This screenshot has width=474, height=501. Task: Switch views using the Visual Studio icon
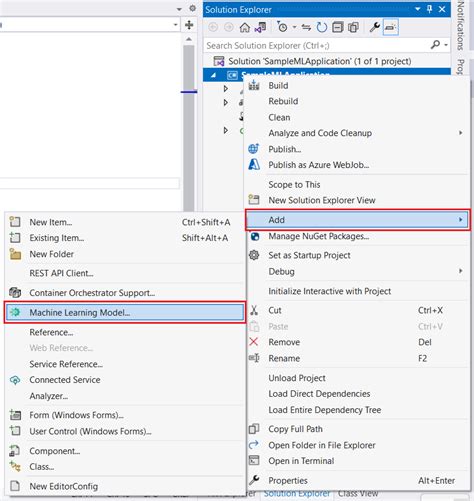pyautogui.click(x=260, y=27)
